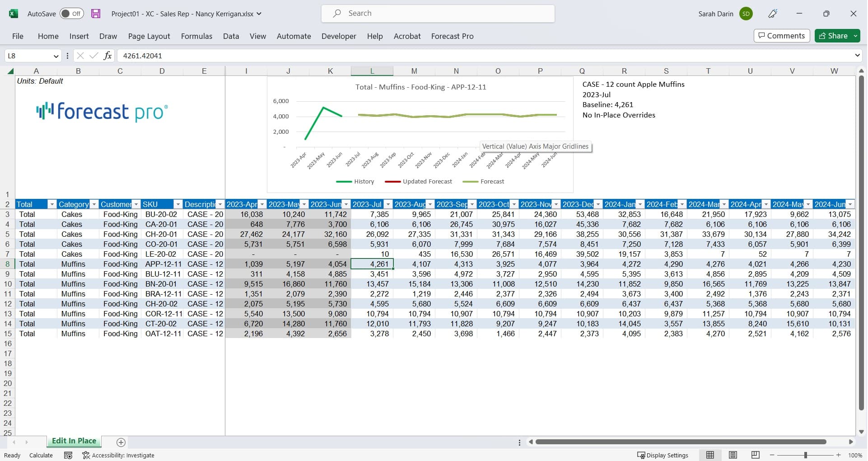The image size is (868, 461).
Task: Open the Formulas ribbon tab
Action: 196,36
